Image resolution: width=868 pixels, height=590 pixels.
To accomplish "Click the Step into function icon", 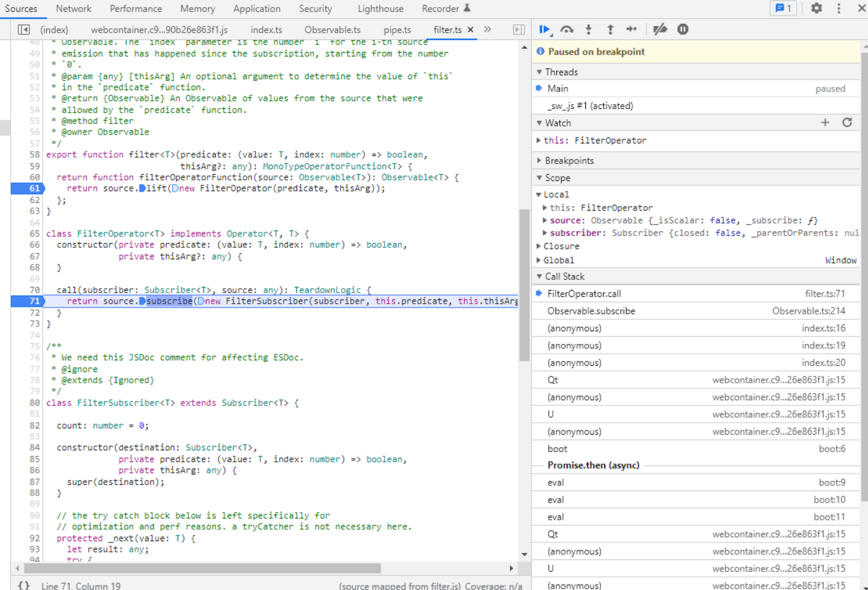I will tap(588, 29).
